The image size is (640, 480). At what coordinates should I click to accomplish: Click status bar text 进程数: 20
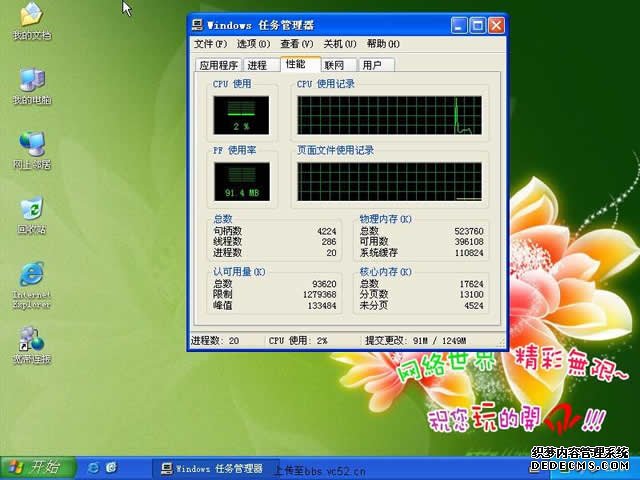(x=215, y=341)
